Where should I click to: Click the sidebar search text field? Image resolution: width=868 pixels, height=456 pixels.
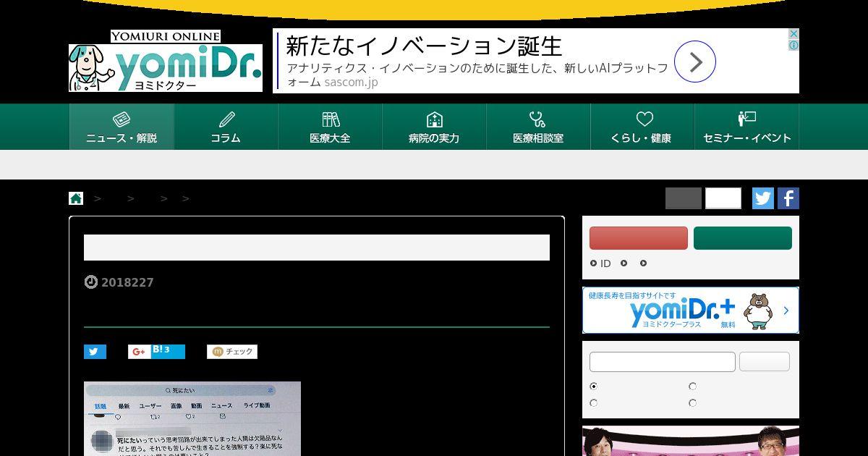[x=663, y=362]
